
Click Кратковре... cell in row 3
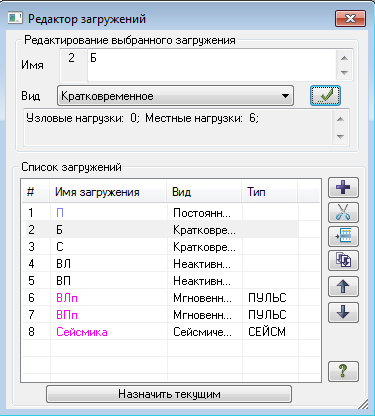click(204, 247)
